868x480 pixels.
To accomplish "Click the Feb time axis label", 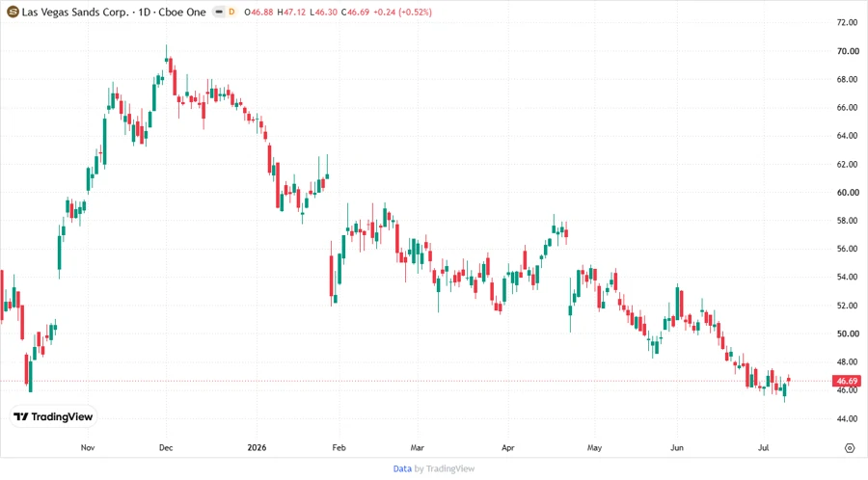I will click(x=339, y=447).
